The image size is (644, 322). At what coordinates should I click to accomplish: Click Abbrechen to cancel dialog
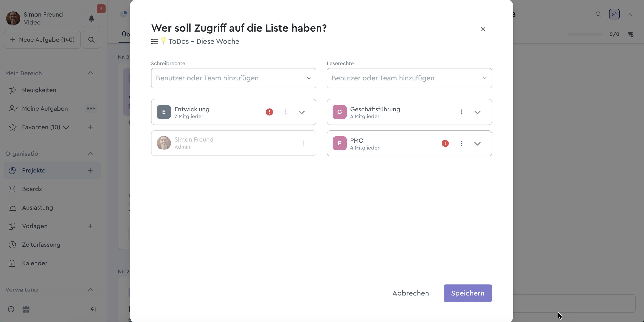[411, 293]
